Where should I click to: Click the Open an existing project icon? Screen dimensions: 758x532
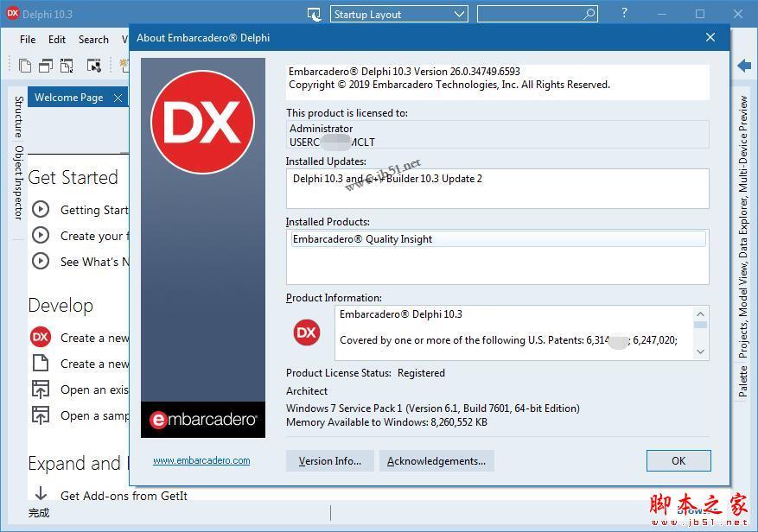(x=41, y=389)
